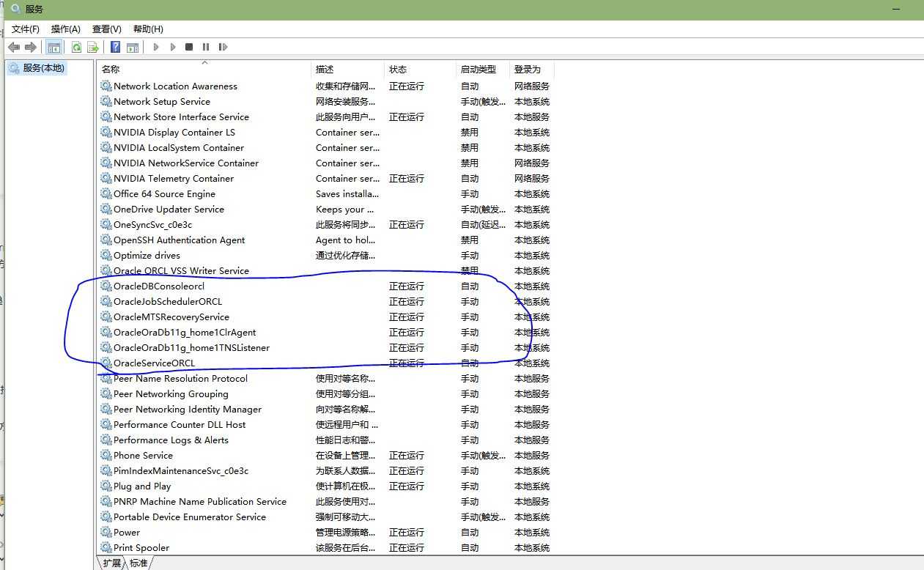
Task: Select Portable Device Enumerator Service
Action: point(326,517)
